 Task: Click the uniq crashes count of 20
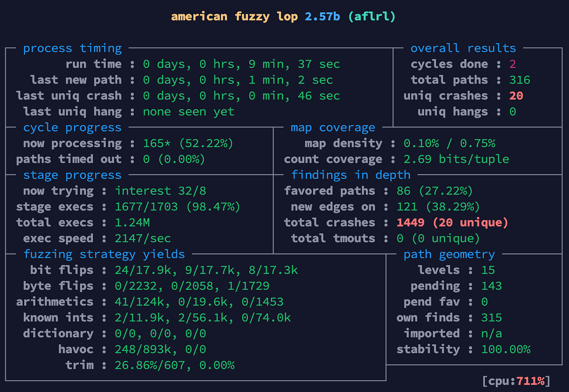tap(517, 95)
